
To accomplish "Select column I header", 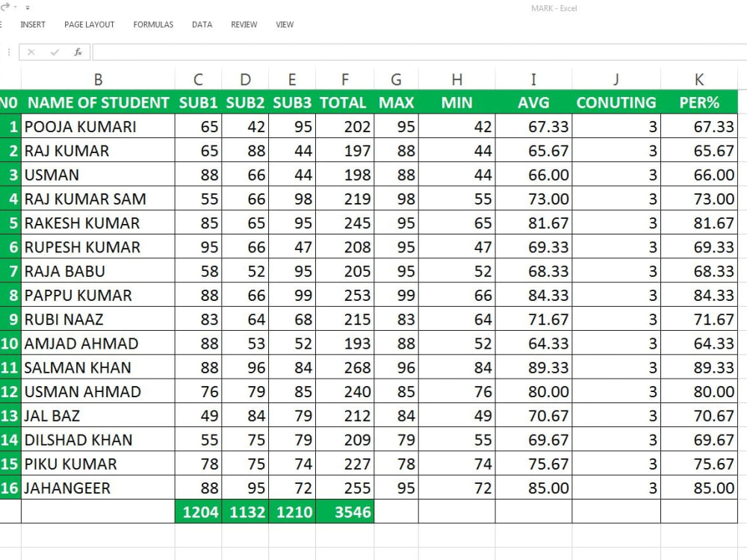I will (533, 79).
